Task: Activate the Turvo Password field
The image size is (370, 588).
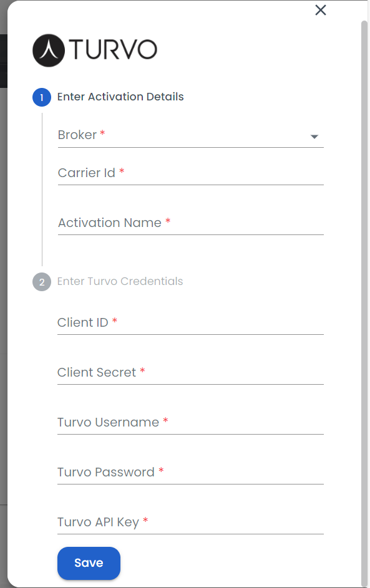Action: pyautogui.click(x=191, y=473)
